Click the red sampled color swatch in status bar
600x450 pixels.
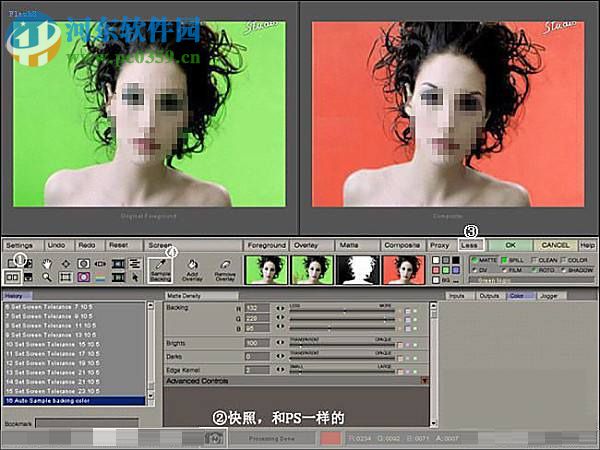(x=330, y=439)
